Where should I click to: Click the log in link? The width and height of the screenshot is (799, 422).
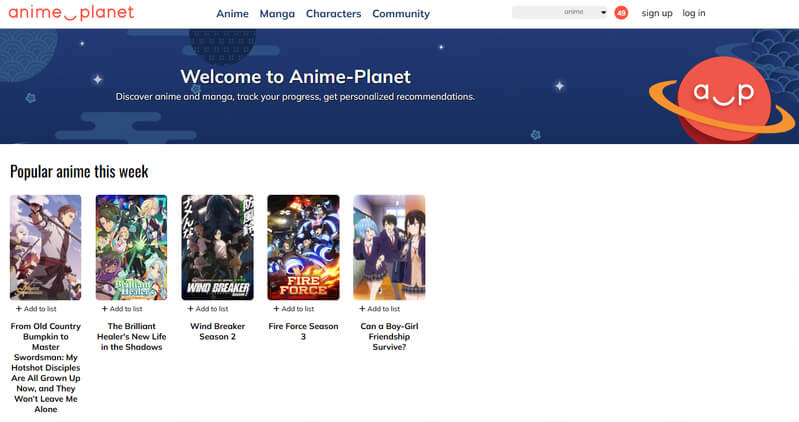click(x=693, y=13)
